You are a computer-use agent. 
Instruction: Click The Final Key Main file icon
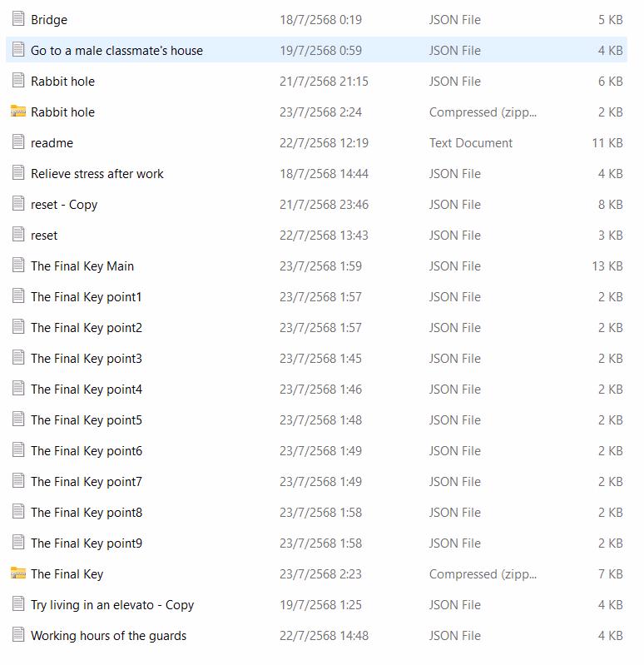(x=18, y=266)
